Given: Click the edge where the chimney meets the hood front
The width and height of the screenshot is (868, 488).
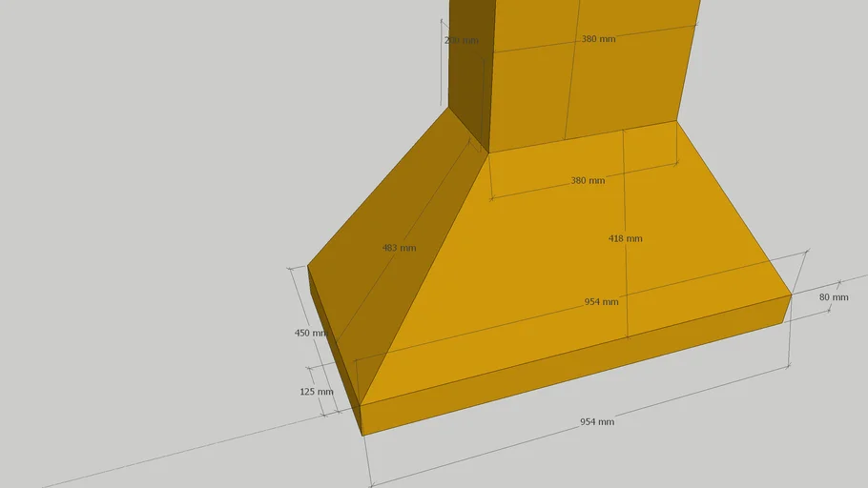Looking at the screenshot, I should pyautogui.click(x=582, y=137).
